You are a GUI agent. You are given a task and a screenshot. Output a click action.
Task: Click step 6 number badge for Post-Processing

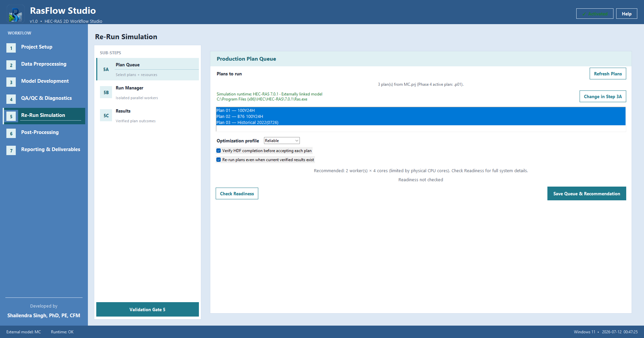11,134
